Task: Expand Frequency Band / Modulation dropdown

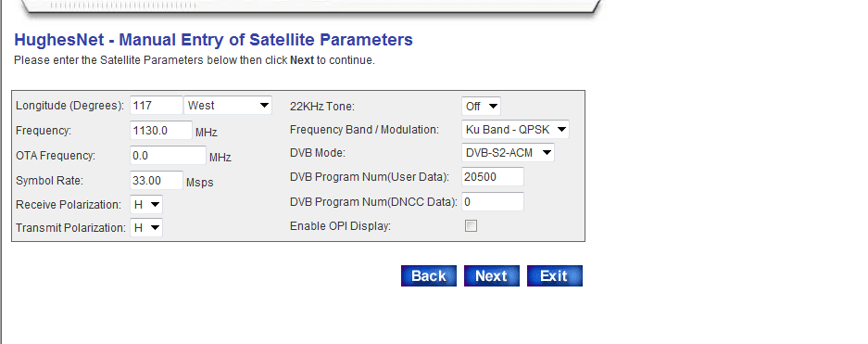Action: [515, 130]
